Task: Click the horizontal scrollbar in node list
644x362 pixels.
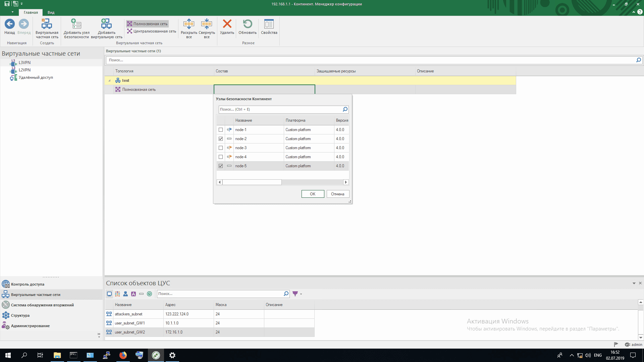Action: (x=252, y=182)
